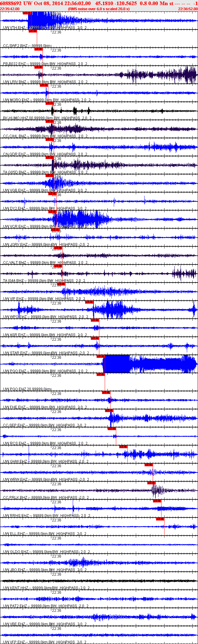Select the red pick marker on ASR trace
The height and width of the screenshot is (644, 198).
[95, 320]
